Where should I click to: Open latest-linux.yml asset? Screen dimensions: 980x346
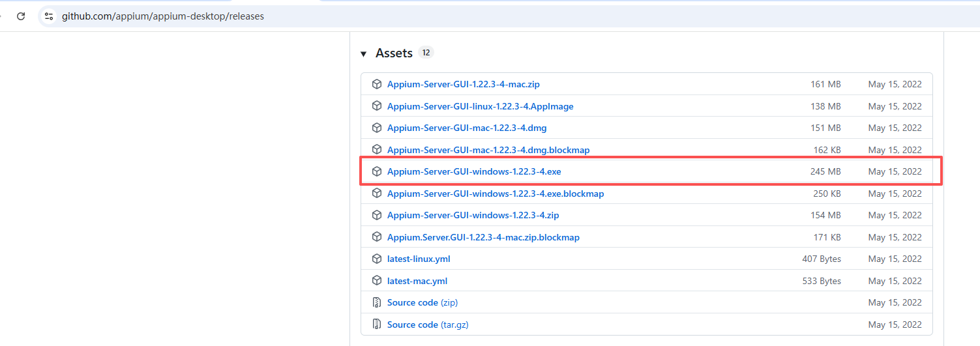pos(419,259)
